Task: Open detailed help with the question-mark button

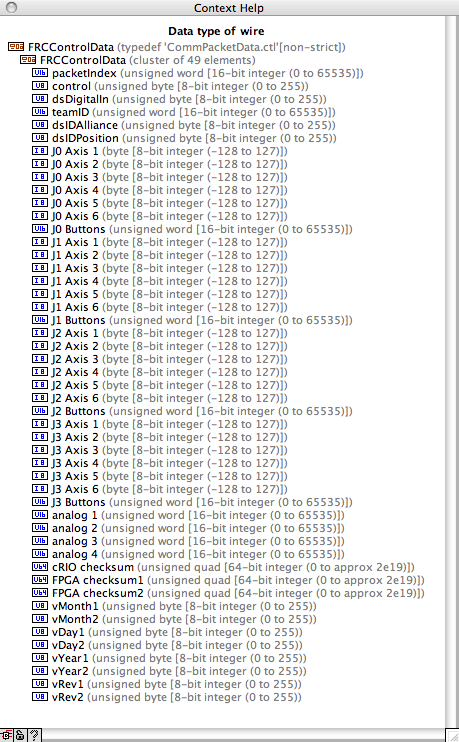Action: (x=34, y=735)
